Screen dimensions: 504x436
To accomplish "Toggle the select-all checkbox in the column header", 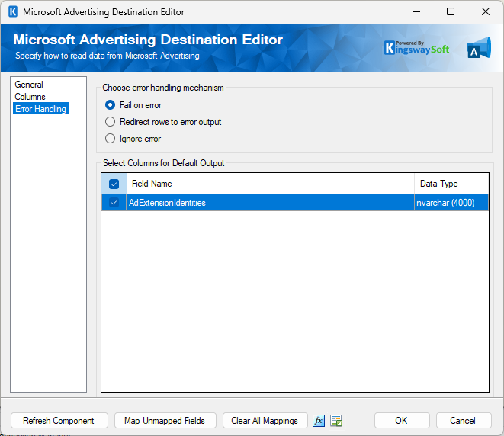I will point(114,184).
